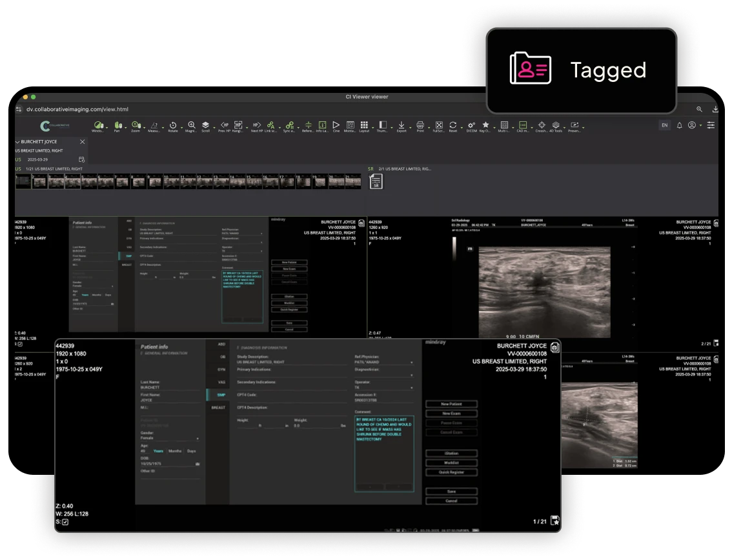
Task: Open notifications bell icon
Action: [x=679, y=125]
